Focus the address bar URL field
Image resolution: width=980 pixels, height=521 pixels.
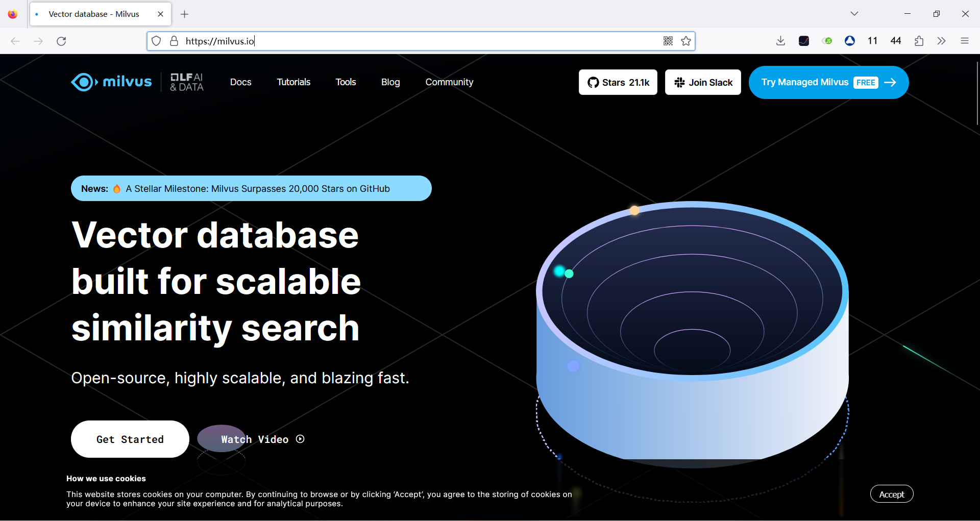421,41
